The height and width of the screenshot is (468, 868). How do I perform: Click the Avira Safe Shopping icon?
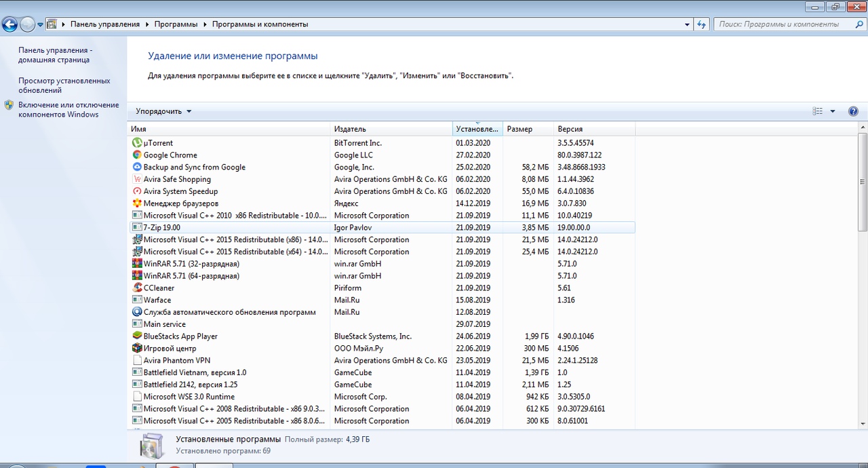pyautogui.click(x=137, y=179)
